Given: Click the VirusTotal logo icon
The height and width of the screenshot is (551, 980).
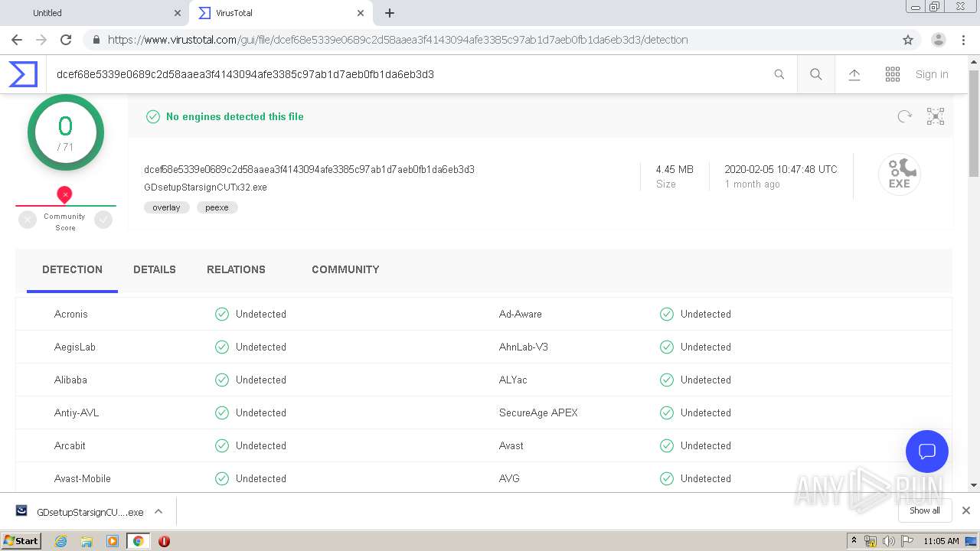Looking at the screenshot, I should pos(23,74).
